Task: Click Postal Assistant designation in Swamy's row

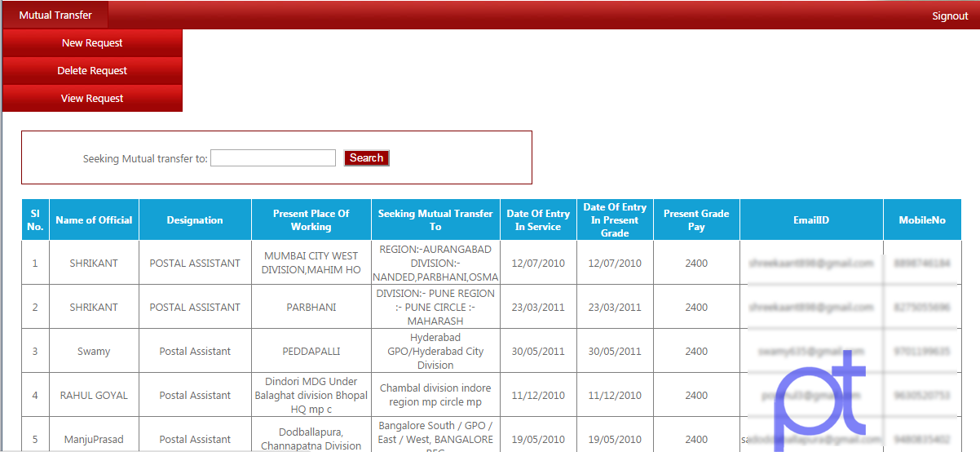Action: (195, 352)
